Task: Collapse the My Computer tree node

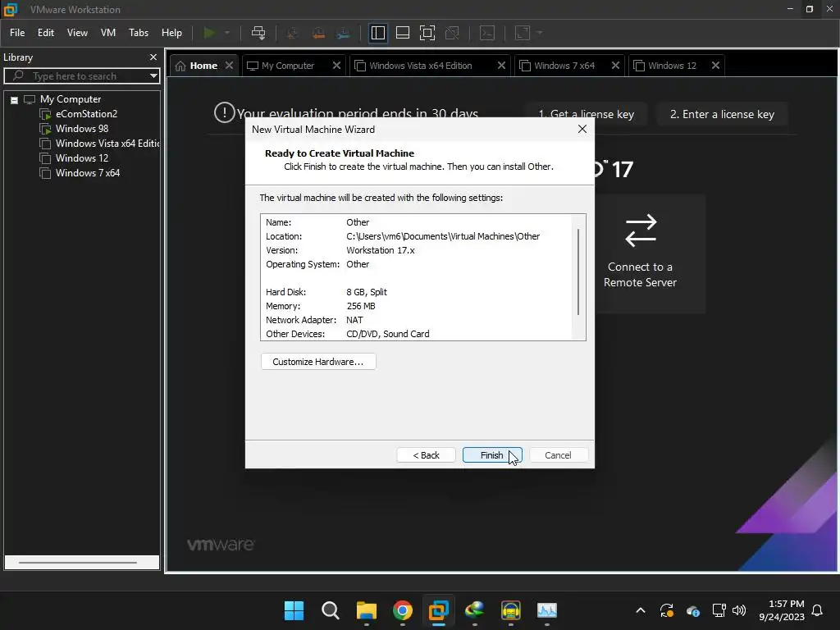Action: click(15, 99)
